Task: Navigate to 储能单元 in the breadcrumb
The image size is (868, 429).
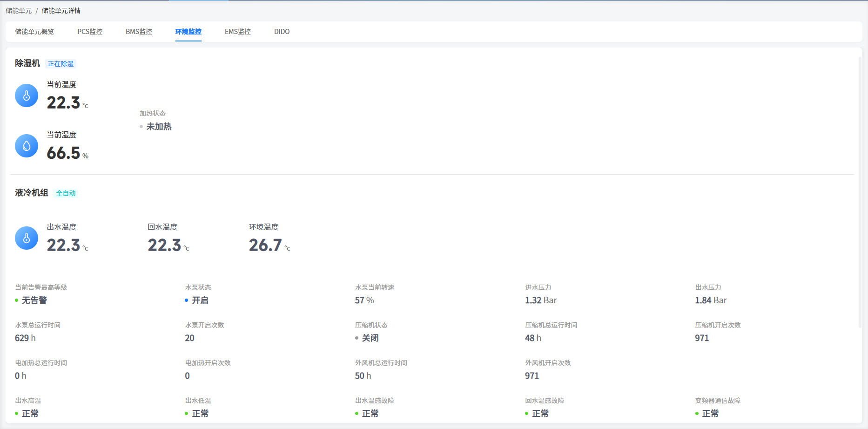Action: click(19, 11)
